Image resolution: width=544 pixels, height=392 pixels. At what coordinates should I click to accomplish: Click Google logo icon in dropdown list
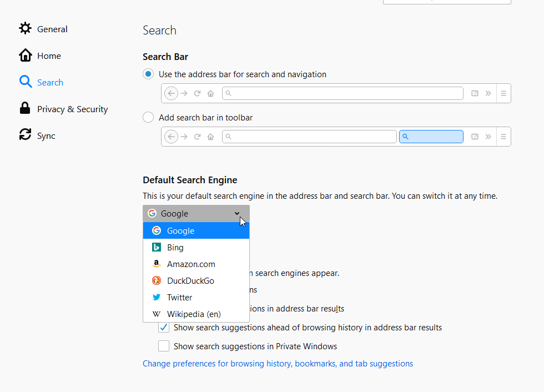[157, 230]
